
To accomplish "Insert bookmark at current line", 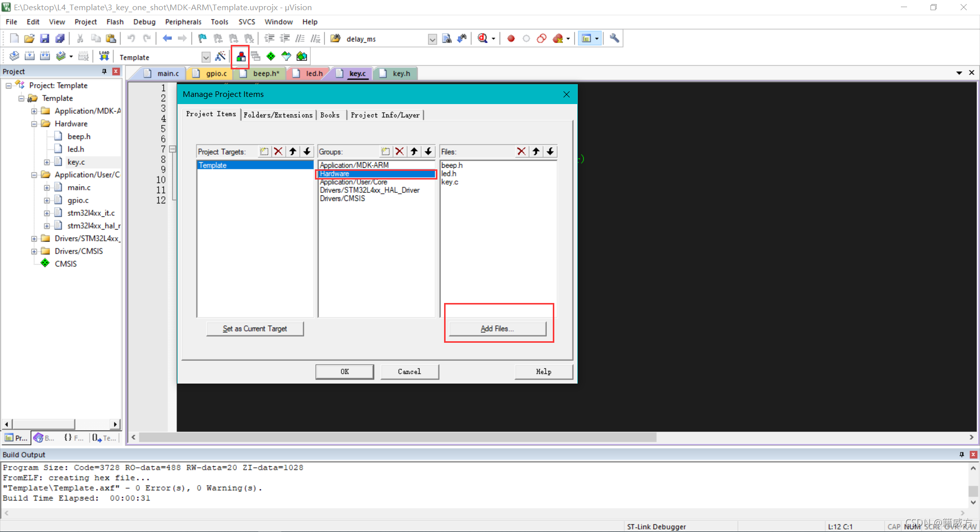I will tap(203, 38).
